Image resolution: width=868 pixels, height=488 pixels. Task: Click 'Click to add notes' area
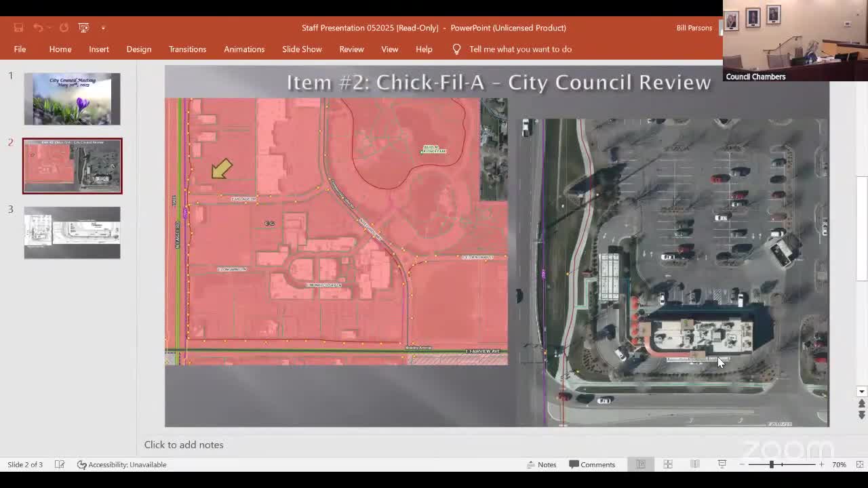[184, 445]
